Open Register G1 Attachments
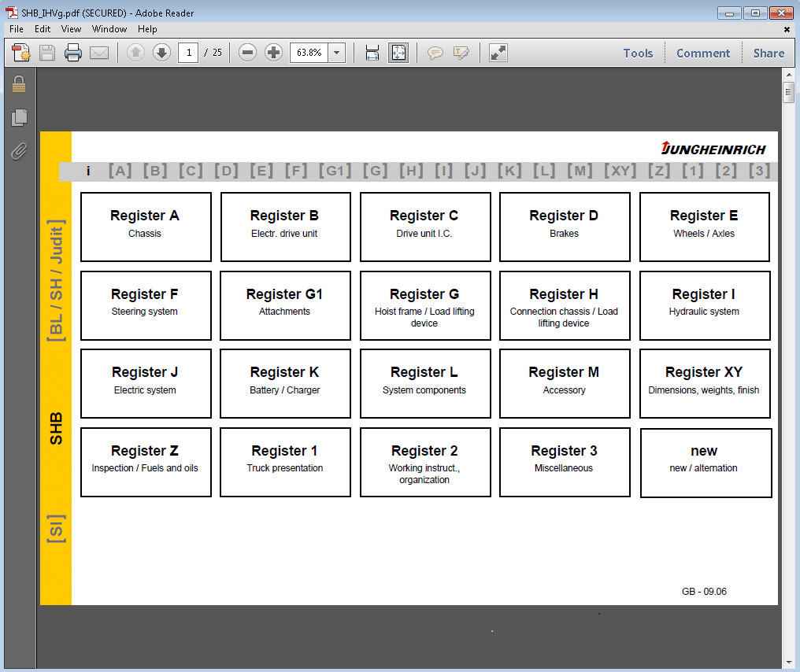This screenshot has width=800, height=672. (286, 305)
